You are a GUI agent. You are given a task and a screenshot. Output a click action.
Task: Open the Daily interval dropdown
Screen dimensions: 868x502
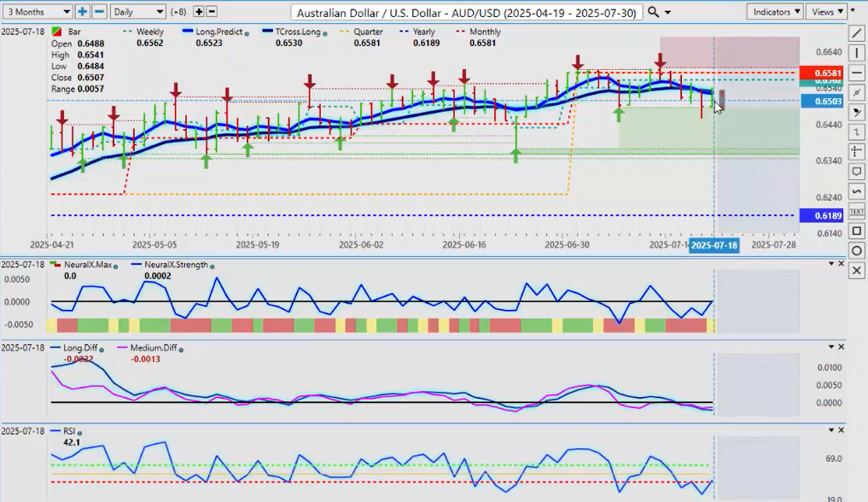tap(137, 12)
